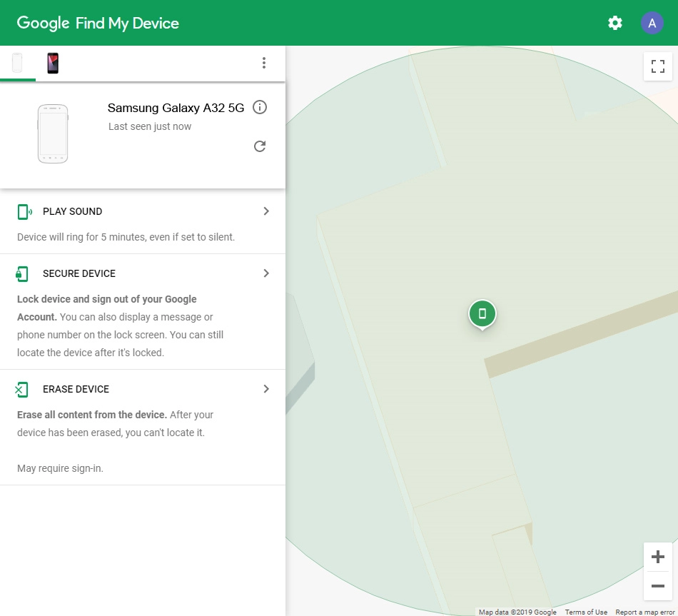Expand the Secure Device chevron
Image resolution: width=678 pixels, height=616 pixels.
[266, 273]
